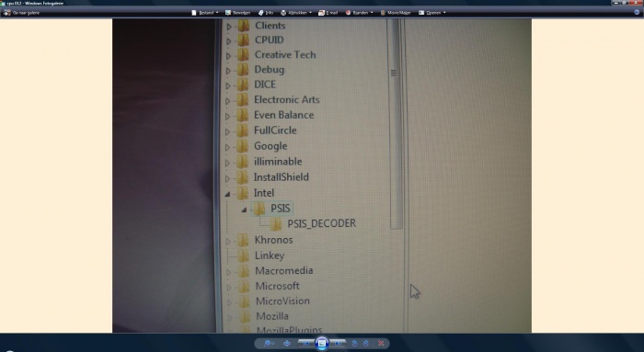
Task: Rotate the photo clockwise
Action: [x=365, y=344]
